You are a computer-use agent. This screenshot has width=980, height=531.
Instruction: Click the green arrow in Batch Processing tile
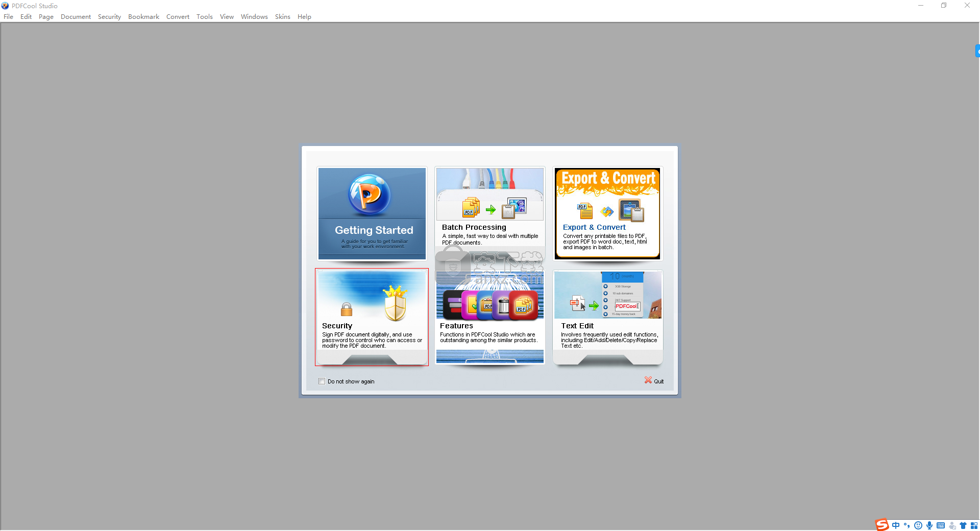point(491,209)
